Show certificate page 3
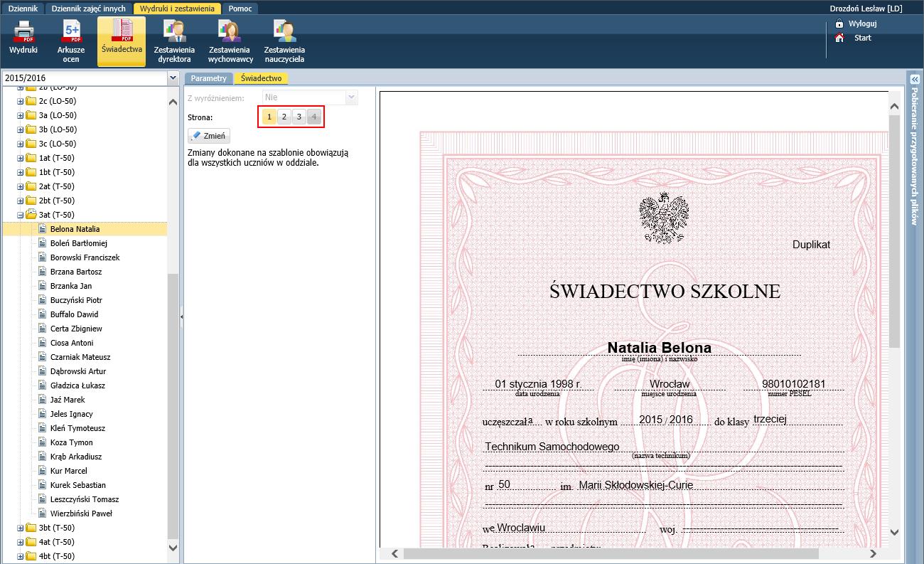 299,117
